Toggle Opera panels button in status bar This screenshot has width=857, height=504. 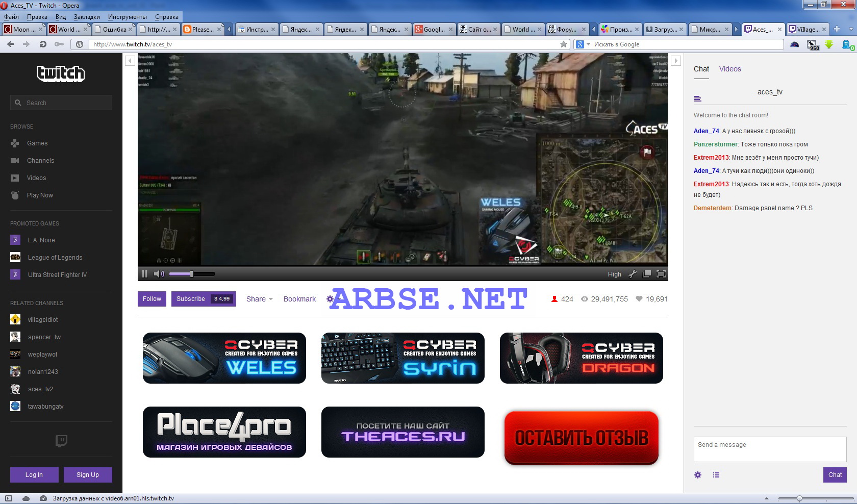coord(8,498)
